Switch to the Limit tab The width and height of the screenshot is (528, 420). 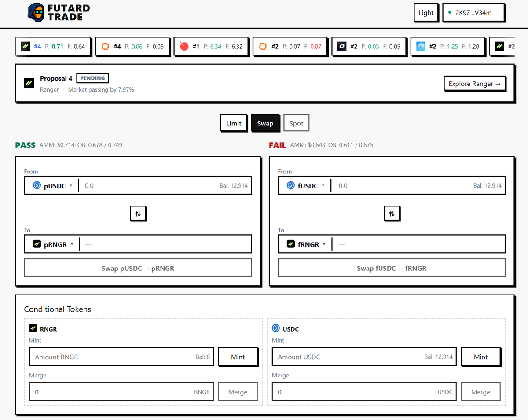[x=234, y=123]
